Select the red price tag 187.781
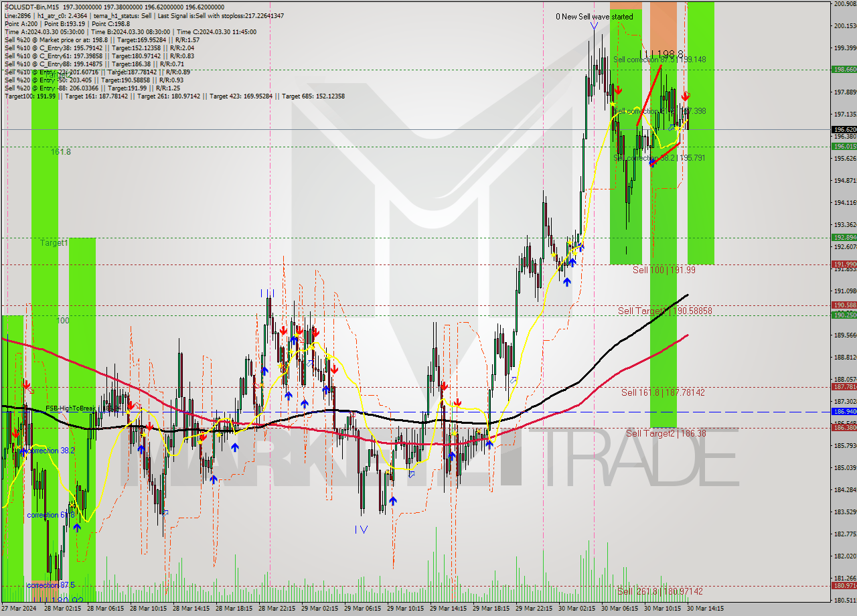Screen dimensions: 857x616 [x=844, y=387]
